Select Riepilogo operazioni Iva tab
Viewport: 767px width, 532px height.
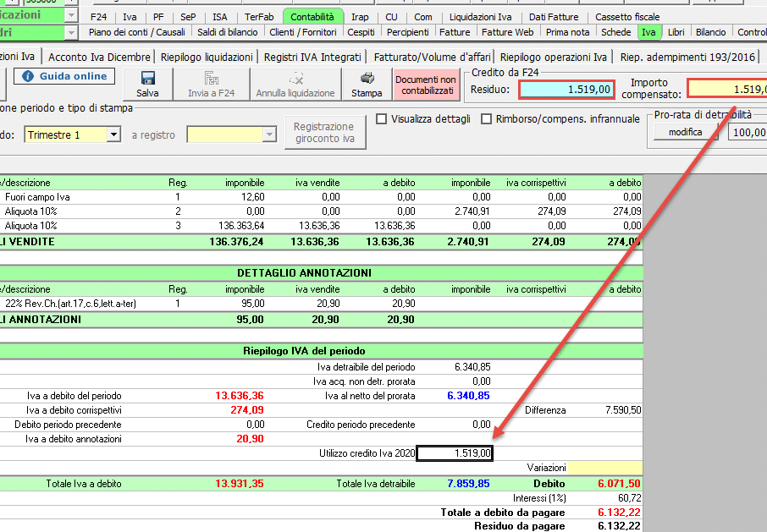(553, 58)
